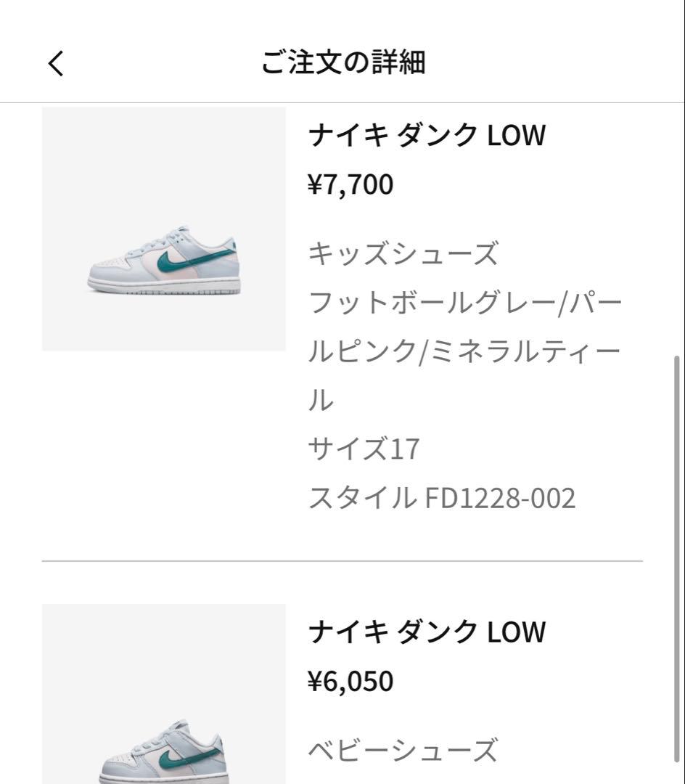Screen dimensions: 685x784
Task: Click the divider line between the two items
Action: [342, 561]
